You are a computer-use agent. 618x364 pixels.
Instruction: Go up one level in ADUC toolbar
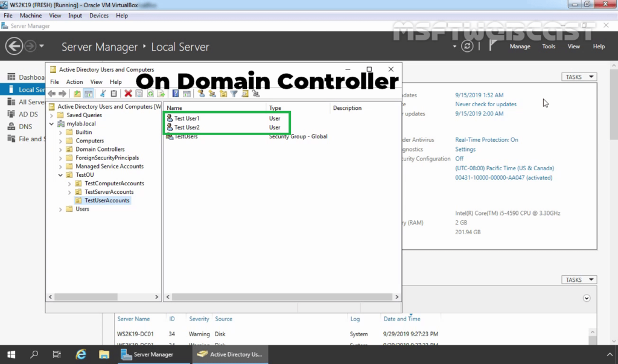coord(77,94)
